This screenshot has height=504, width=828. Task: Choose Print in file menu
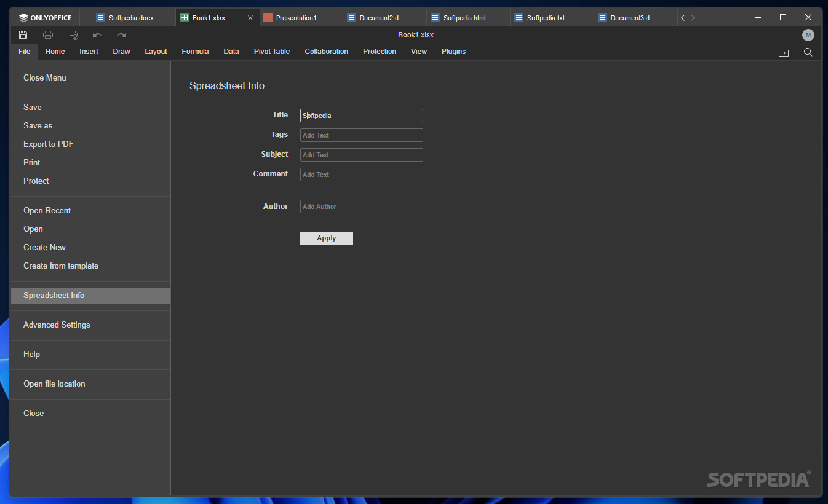[x=90, y=163]
